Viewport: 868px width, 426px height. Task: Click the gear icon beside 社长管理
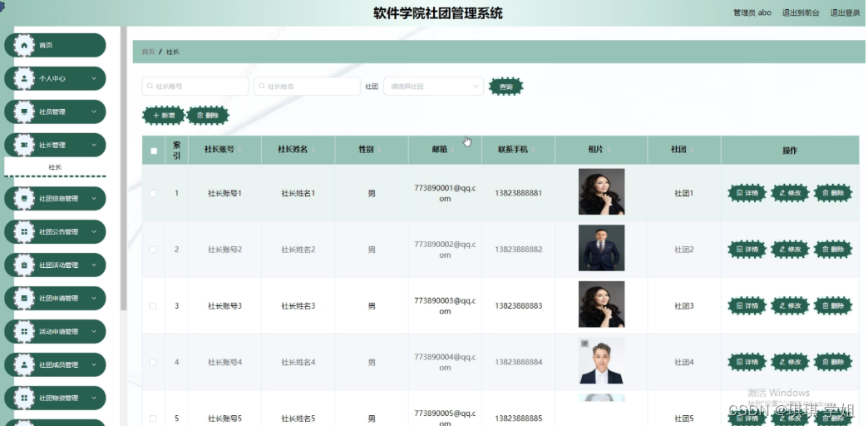[x=24, y=145]
